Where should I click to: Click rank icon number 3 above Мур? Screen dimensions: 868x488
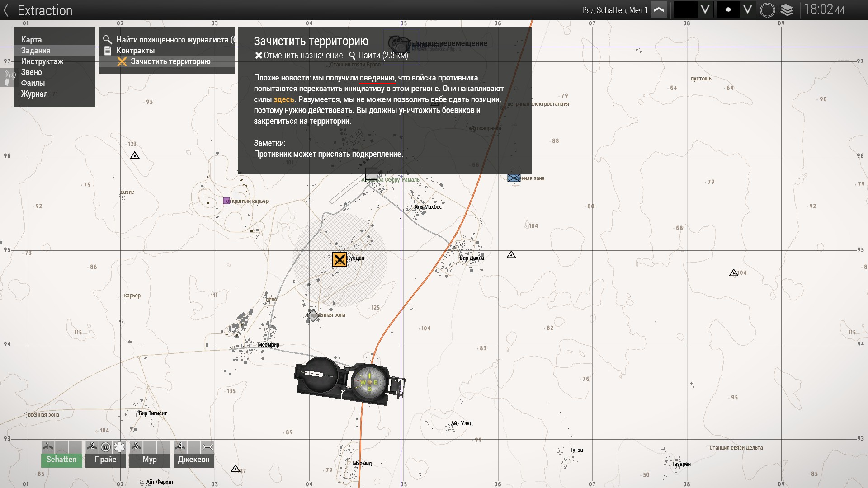pos(136,446)
